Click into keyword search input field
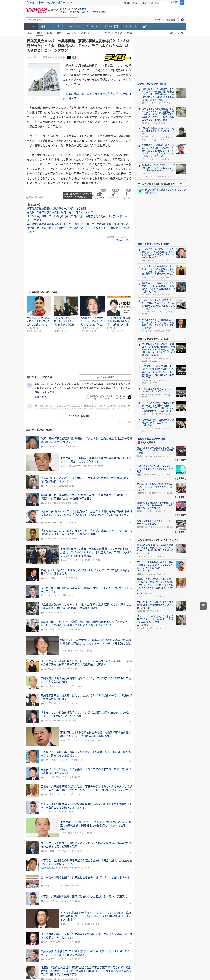210x980 pixels. [x=49, y=20]
